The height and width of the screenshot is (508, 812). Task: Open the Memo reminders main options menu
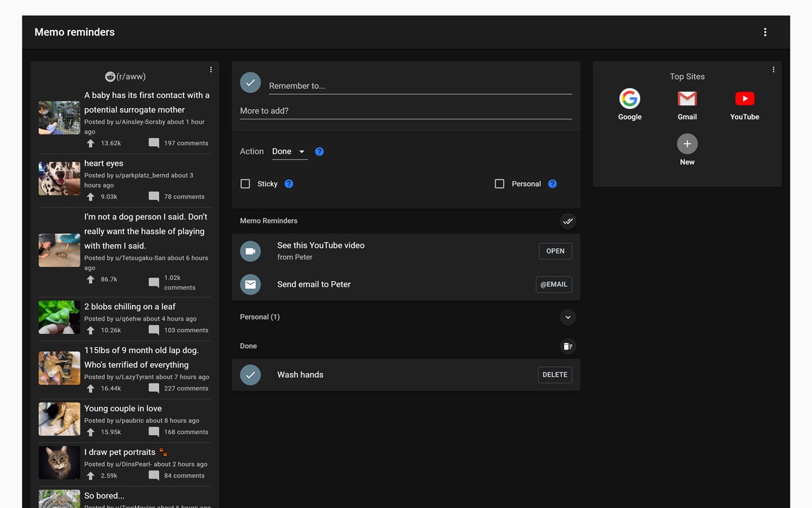[x=765, y=32]
